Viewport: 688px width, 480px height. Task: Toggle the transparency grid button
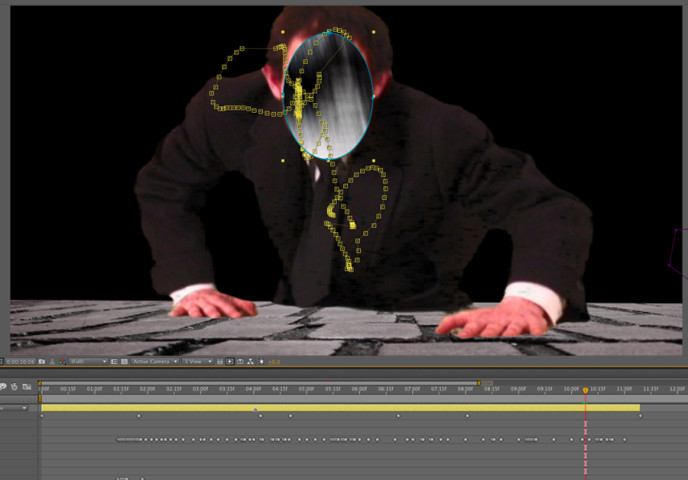click(124, 361)
